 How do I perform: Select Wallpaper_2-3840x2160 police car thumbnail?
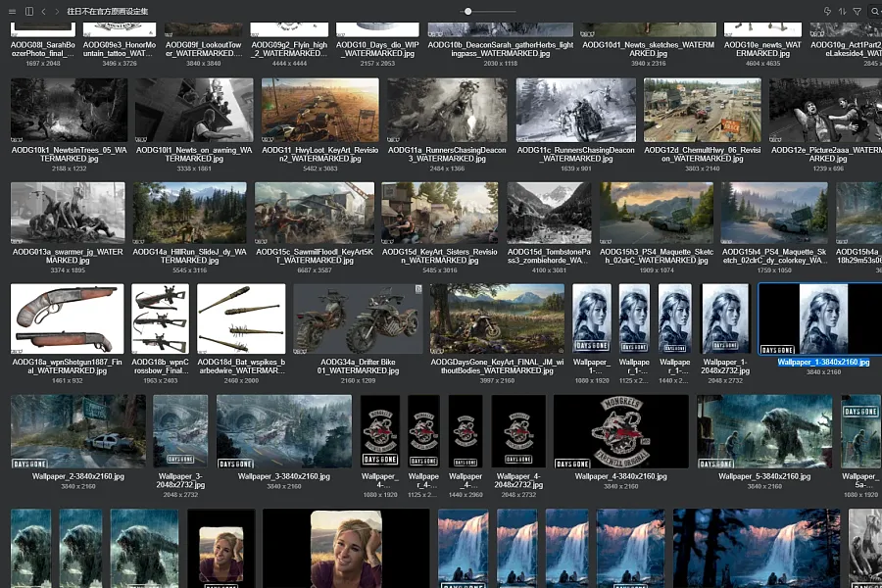78,431
